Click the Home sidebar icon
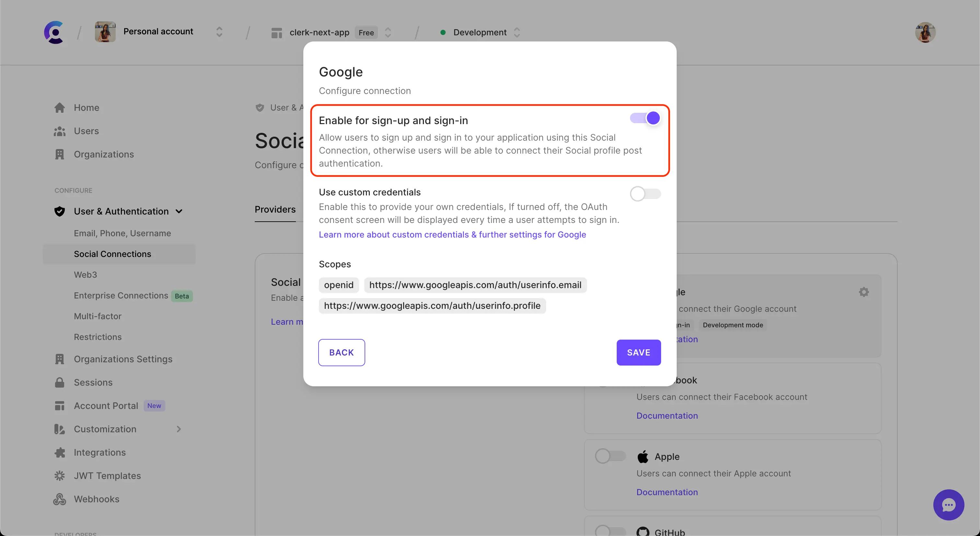The width and height of the screenshot is (980, 536). coord(59,108)
